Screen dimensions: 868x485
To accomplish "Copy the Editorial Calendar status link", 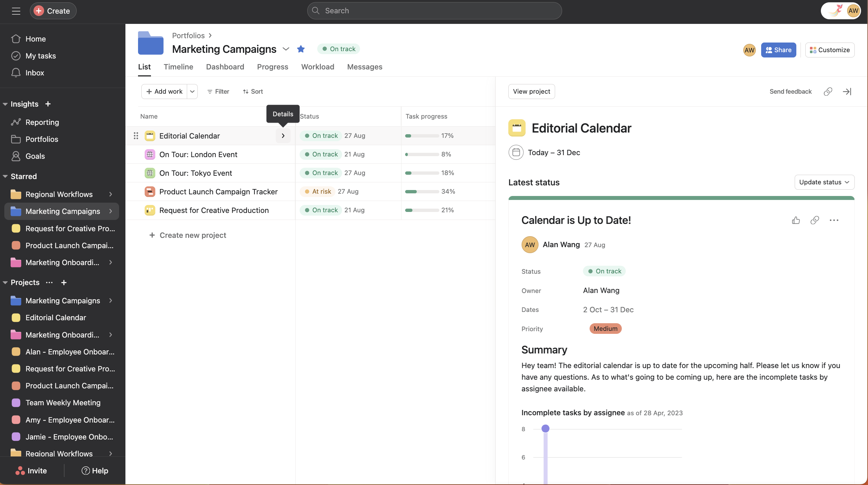I will (815, 220).
